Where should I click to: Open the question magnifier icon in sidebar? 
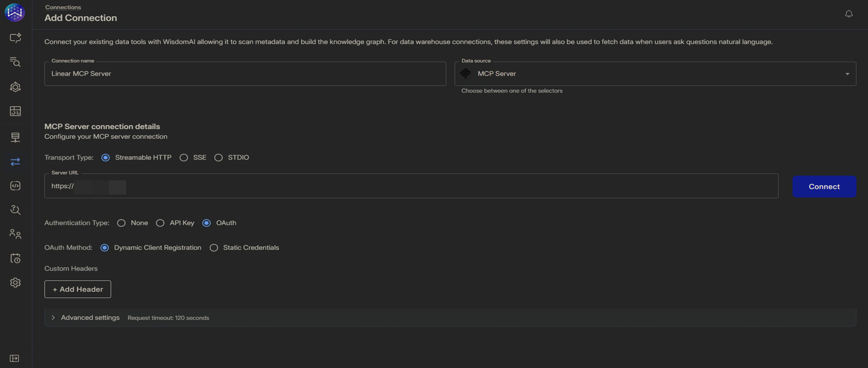15,210
